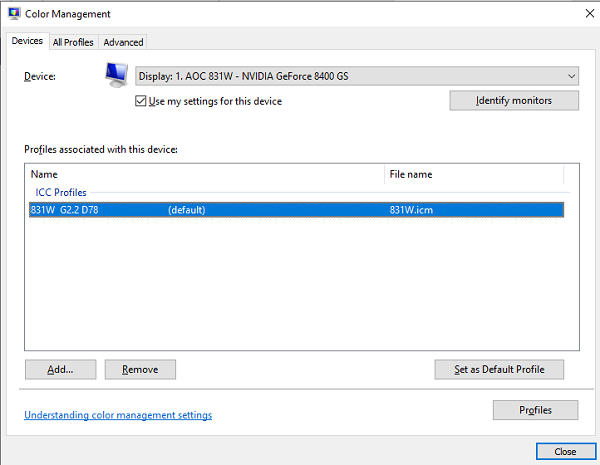The height and width of the screenshot is (465, 600).
Task: Open Understanding color management settings link
Action: 117,415
